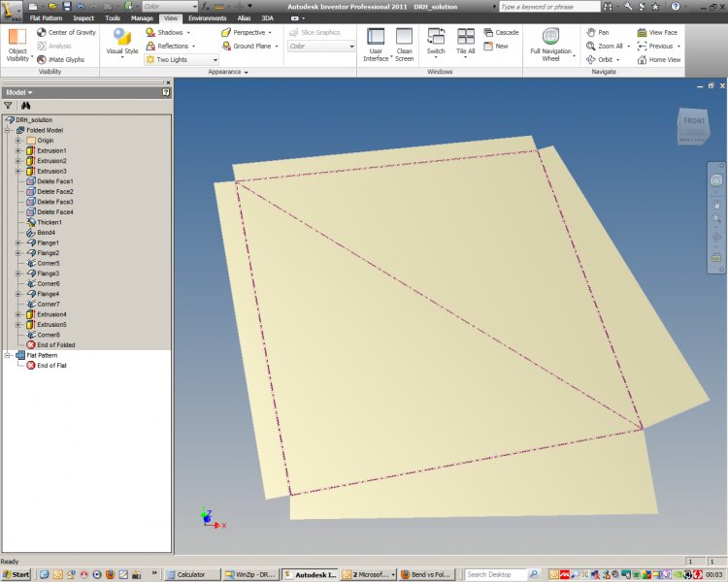Switch to the Manage ribbon tab
The width and height of the screenshot is (728, 582).
(x=142, y=17)
